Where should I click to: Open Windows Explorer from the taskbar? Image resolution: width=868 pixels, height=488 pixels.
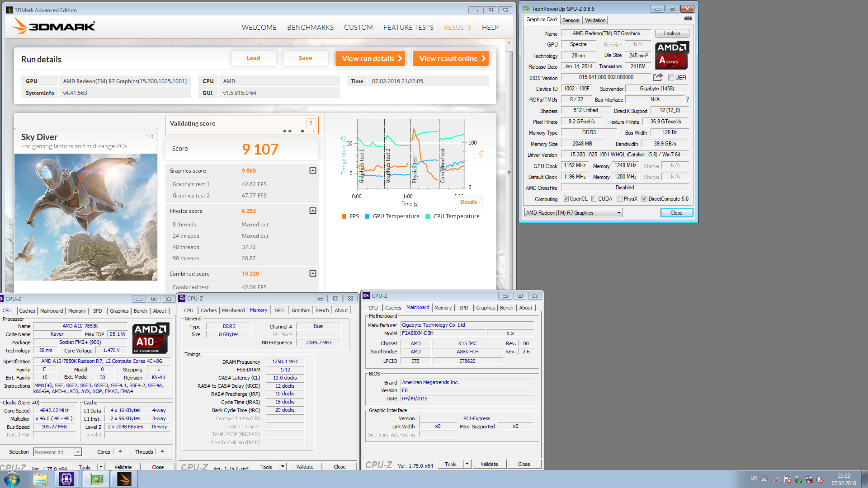point(40,479)
